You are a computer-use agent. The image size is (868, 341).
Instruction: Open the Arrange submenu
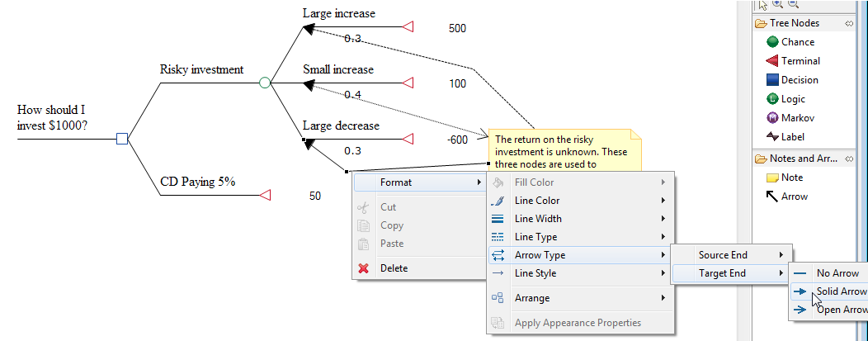(x=533, y=298)
